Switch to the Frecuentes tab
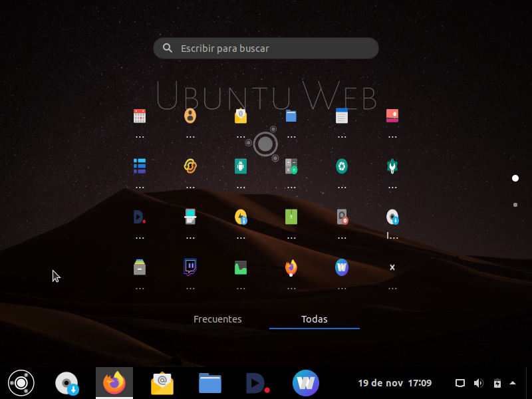 tap(217, 319)
